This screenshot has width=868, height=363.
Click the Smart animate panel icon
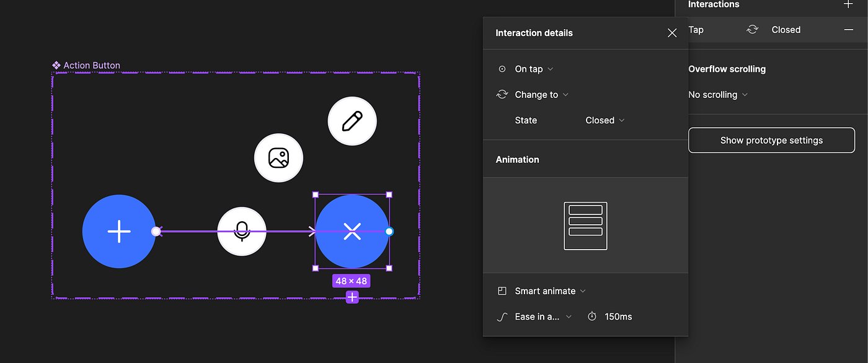[502, 291]
